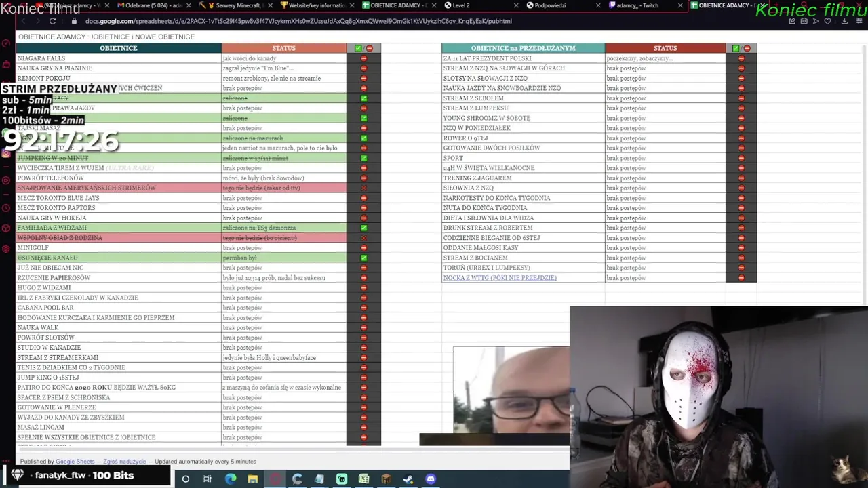Select the YOUNG SHROOMZ W SOBOTĘ cell

523,118
